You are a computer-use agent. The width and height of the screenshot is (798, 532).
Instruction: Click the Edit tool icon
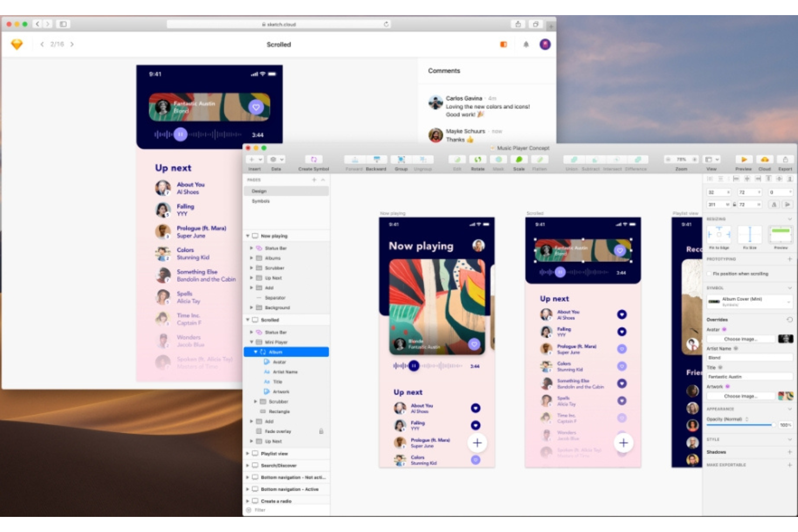pyautogui.click(x=457, y=160)
